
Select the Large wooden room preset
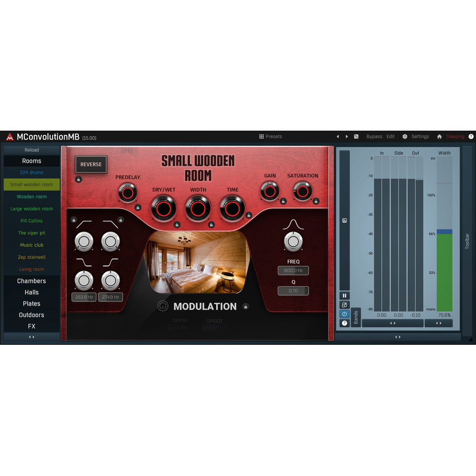(32, 209)
